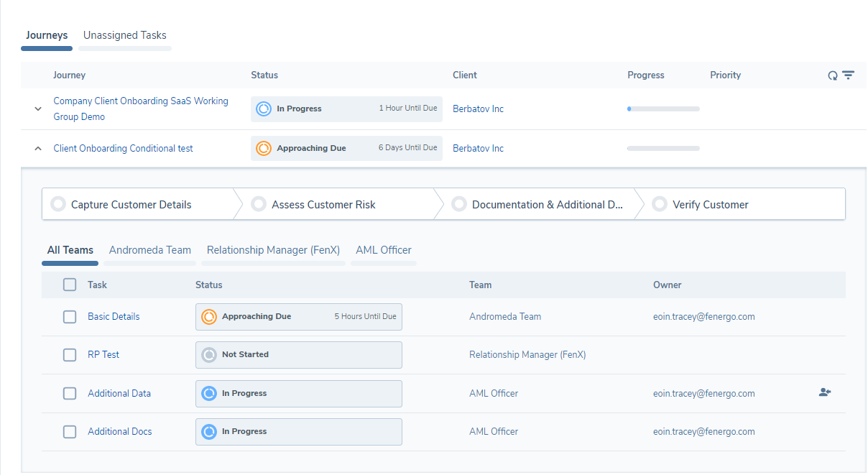This screenshot has width=868, height=475.
Task: Open the filter icon in journeys header
Action: (849, 75)
